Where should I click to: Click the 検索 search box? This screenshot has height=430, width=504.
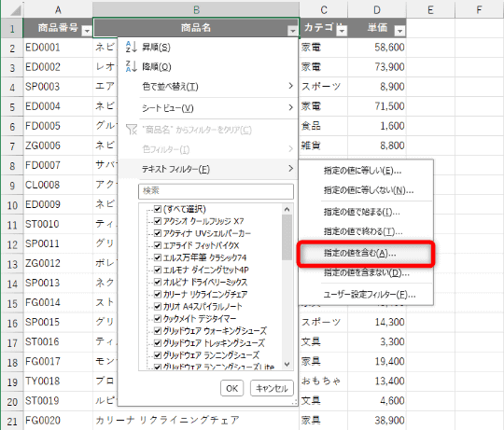point(216,191)
